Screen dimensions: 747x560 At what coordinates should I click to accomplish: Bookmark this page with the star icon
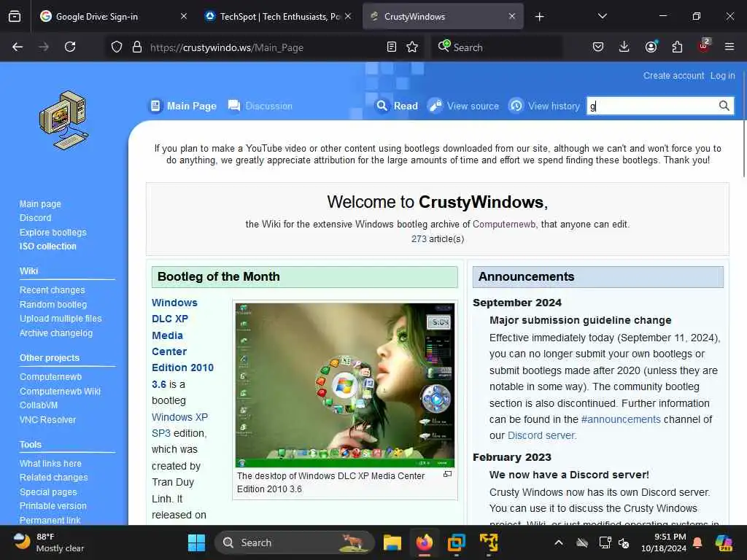412,47
